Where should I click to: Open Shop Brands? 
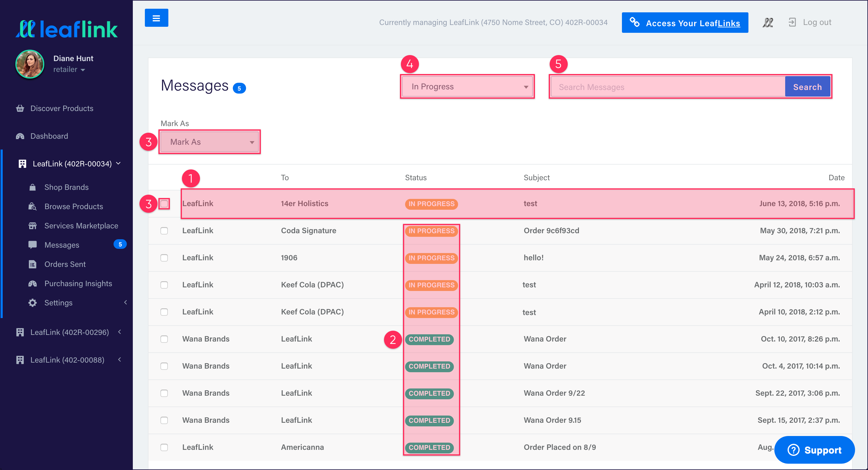(x=66, y=187)
